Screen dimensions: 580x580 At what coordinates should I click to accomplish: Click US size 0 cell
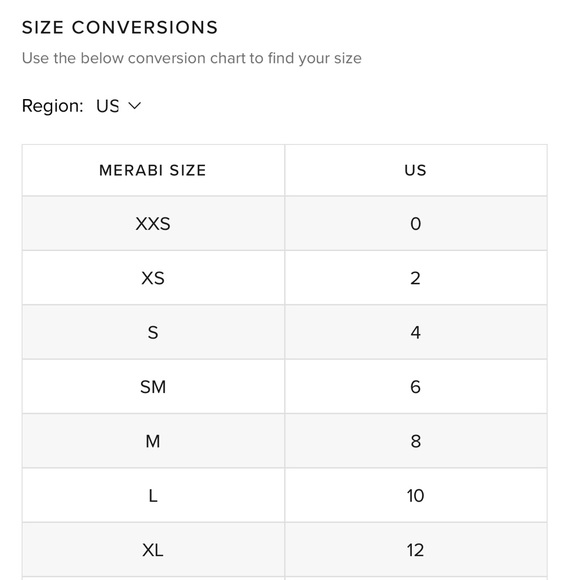tap(416, 223)
